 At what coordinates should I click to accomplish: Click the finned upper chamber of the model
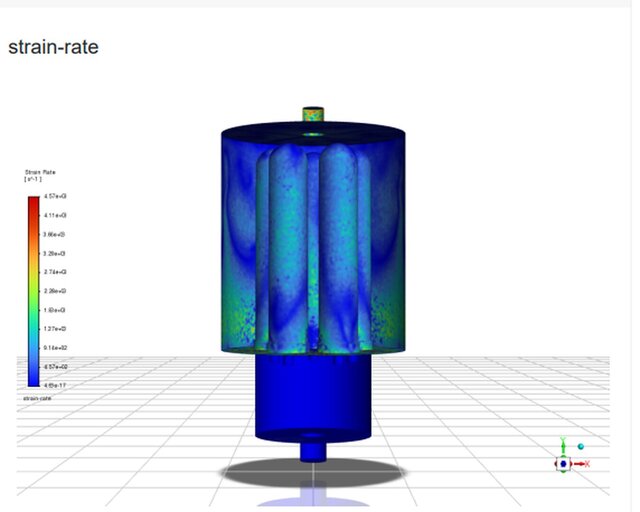coord(313,240)
